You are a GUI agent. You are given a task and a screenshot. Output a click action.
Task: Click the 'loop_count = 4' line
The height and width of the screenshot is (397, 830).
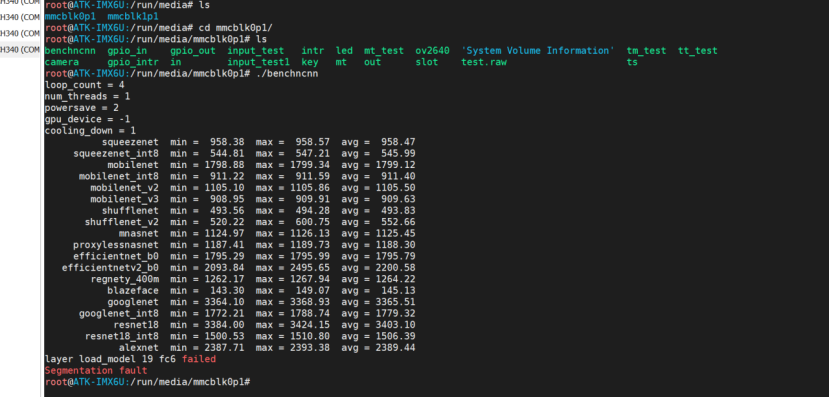[x=85, y=85]
